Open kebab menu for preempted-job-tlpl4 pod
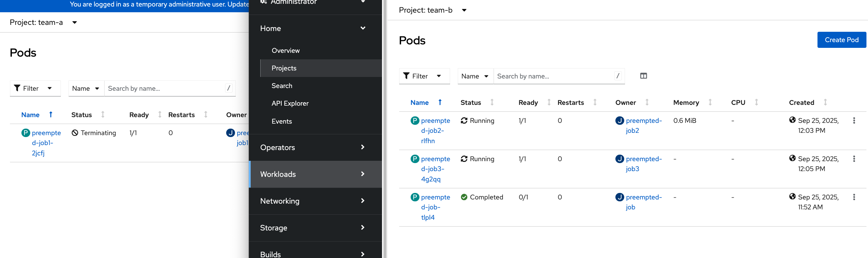Screen dimensions: 868x258 (854, 197)
